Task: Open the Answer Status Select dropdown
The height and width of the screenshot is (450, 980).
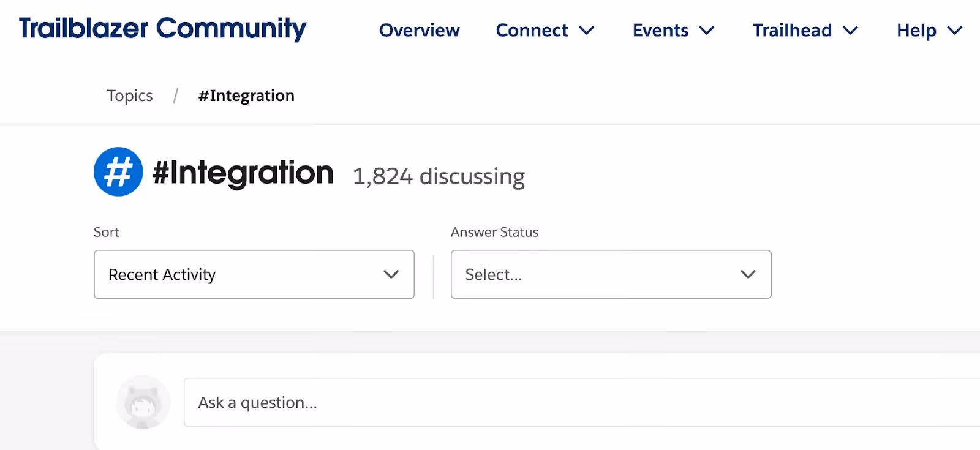Action: 611,274
